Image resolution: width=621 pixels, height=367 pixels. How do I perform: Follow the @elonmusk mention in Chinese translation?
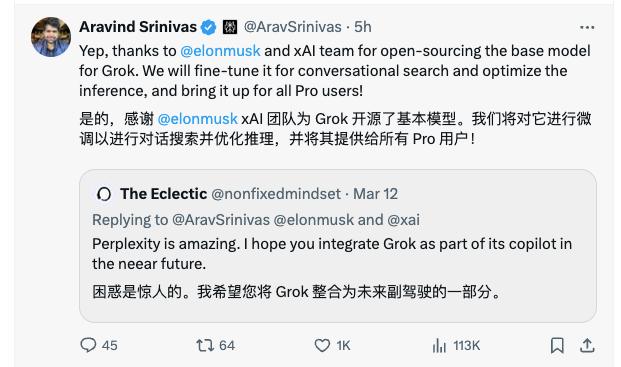coord(198,119)
